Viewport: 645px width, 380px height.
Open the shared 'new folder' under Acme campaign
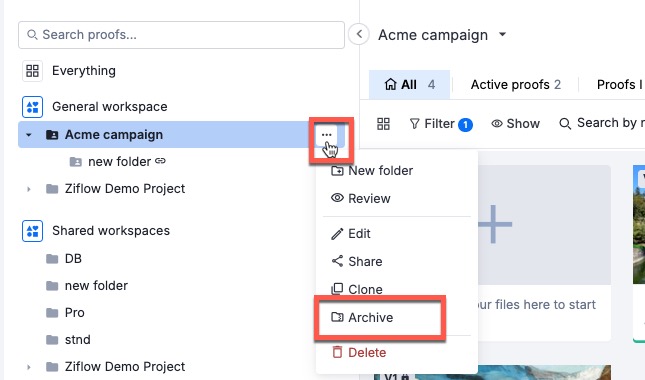point(119,162)
